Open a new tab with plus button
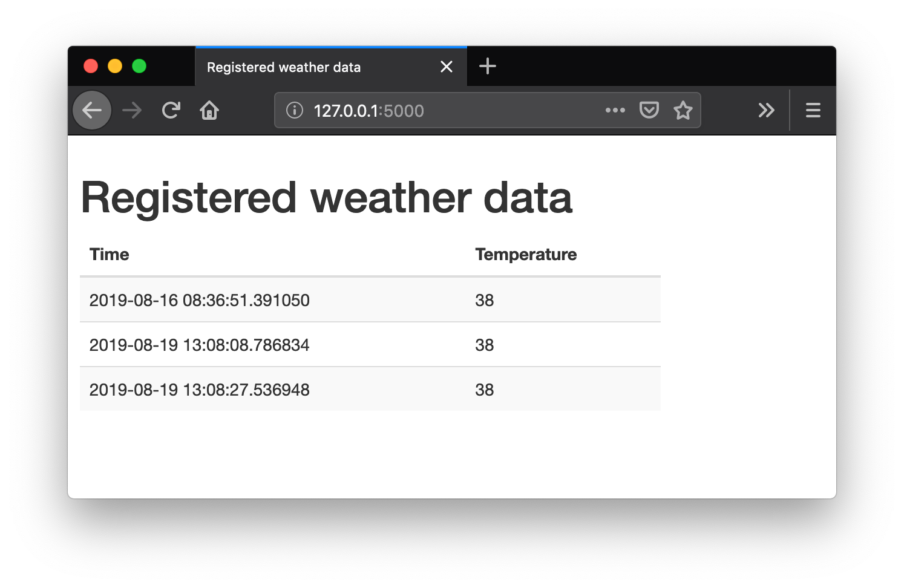 click(x=487, y=66)
